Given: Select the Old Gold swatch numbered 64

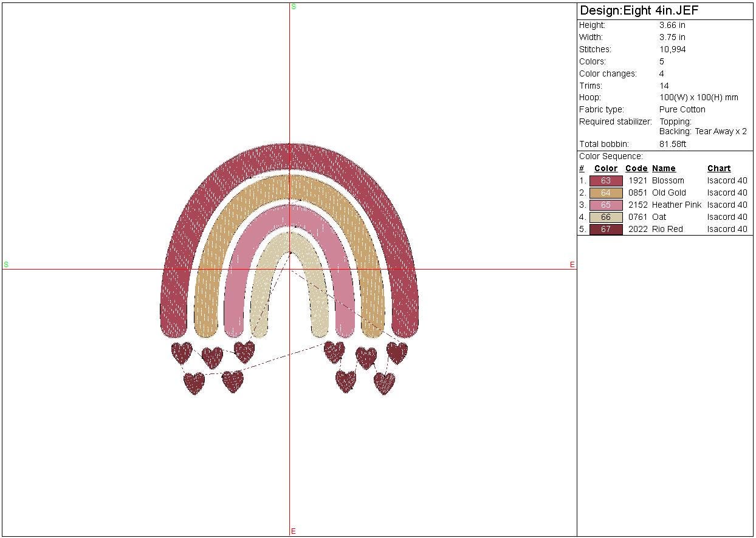Looking at the screenshot, I should pyautogui.click(x=606, y=192).
